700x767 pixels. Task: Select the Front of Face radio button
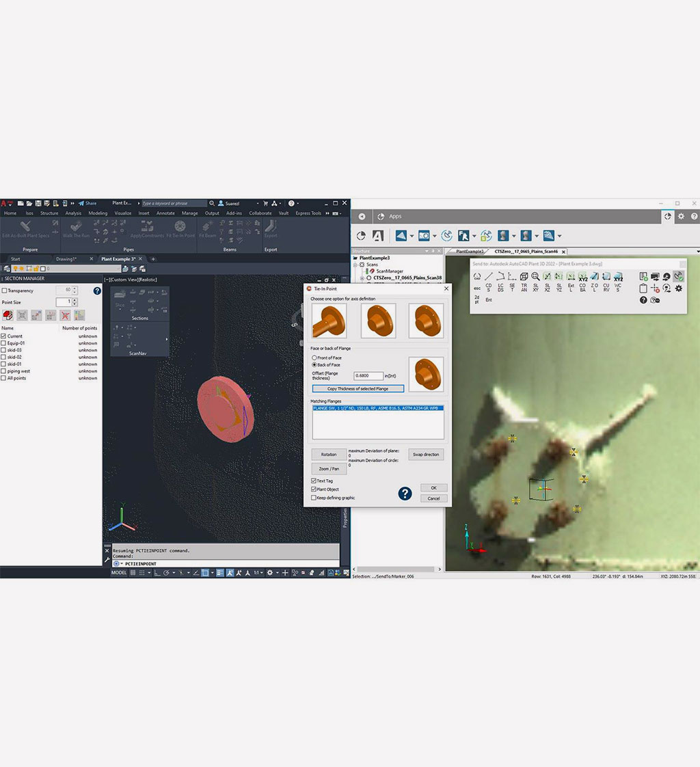[314, 358]
